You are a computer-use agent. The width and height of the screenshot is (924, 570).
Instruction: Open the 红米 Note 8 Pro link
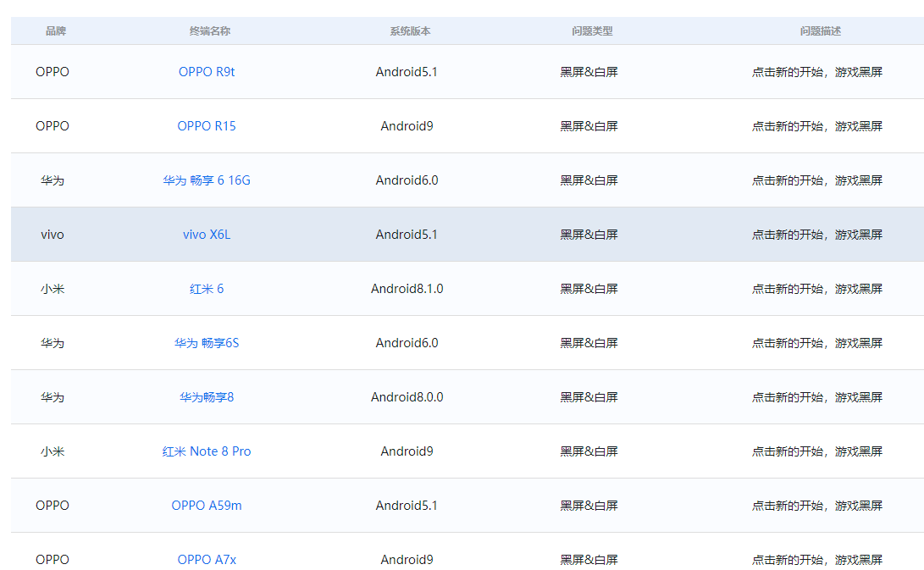click(x=207, y=451)
